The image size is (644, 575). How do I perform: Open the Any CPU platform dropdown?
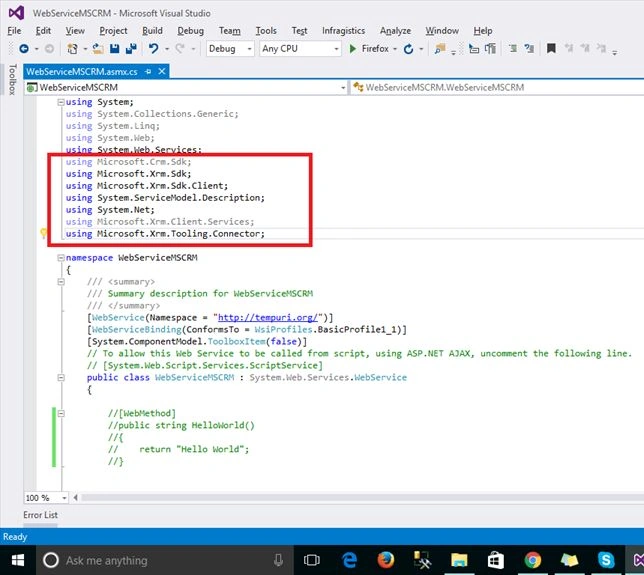(x=300, y=49)
